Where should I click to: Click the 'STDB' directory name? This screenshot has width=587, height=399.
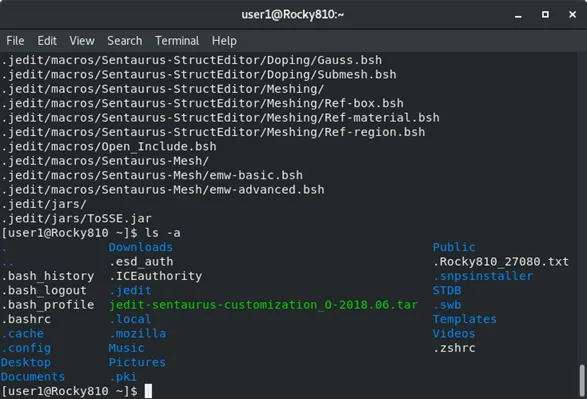click(x=447, y=290)
